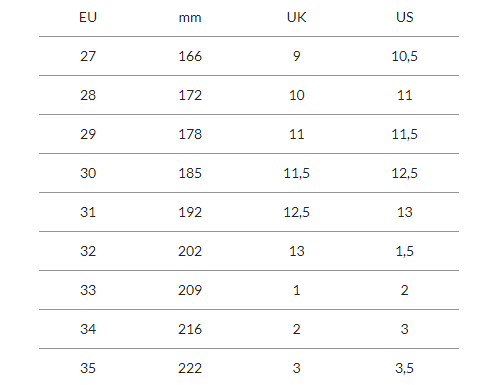487x385 pixels.
Task: Select the 172 mm cell
Action: click(190, 95)
